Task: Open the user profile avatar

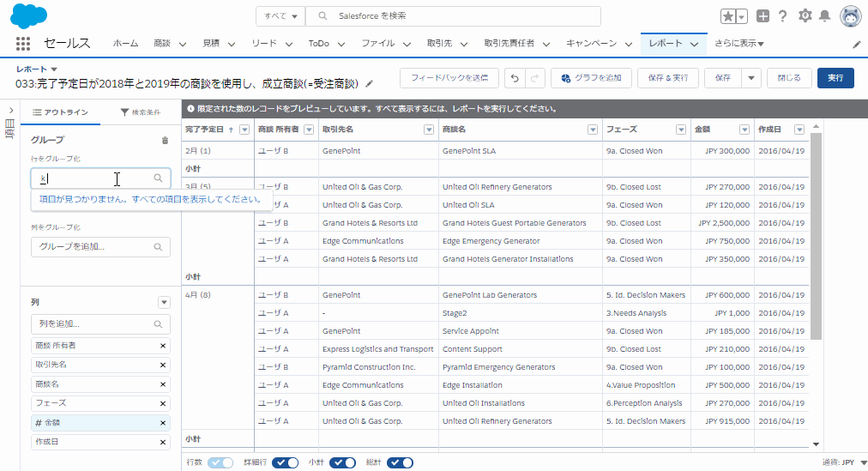Action: tap(850, 16)
